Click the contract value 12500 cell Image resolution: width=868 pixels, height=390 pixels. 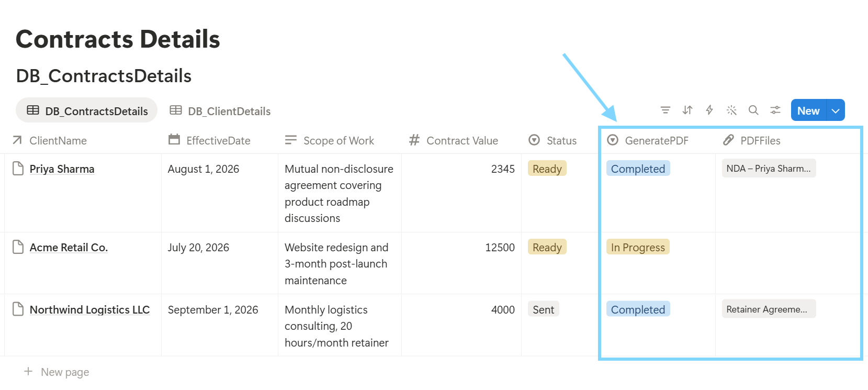461,263
